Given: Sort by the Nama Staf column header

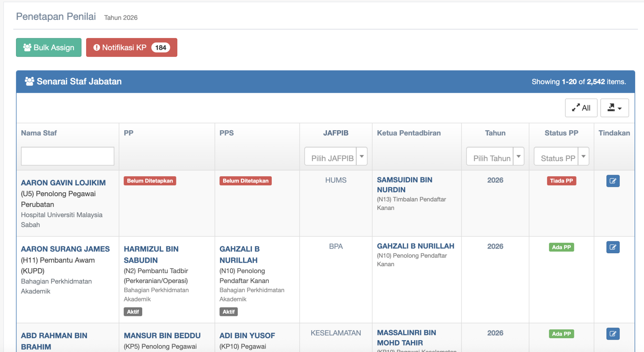Looking at the screenshot, I should (x=39, y=133).
